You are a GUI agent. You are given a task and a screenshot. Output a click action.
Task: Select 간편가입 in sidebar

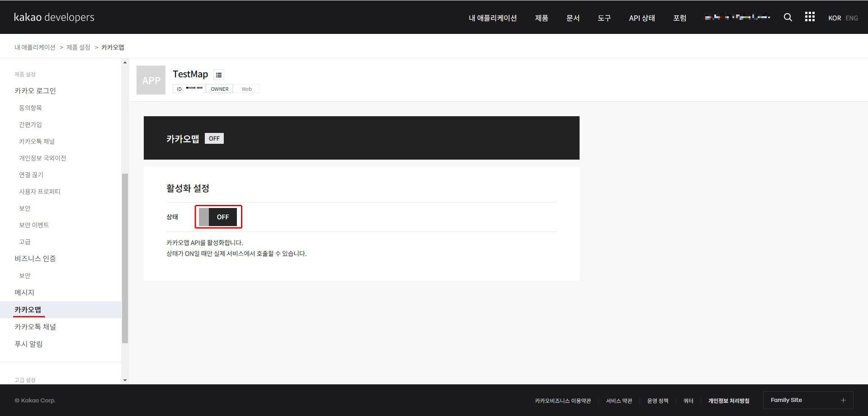point(30,124)
